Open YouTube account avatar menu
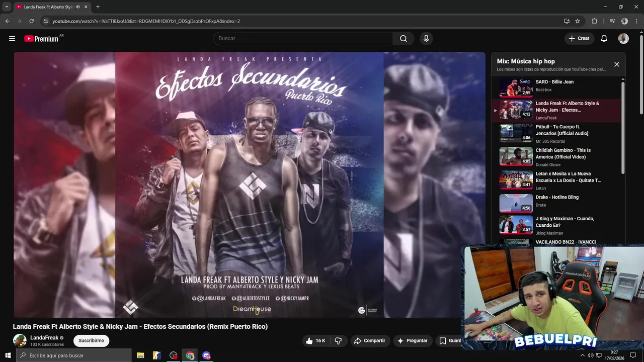 tap(623, 39)
